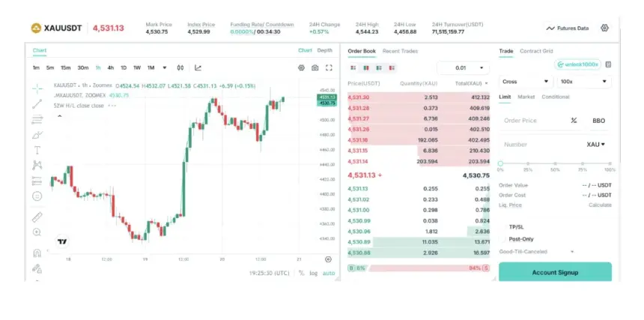644x320 pixels.
Task: Open the Fibonacci retracement tools
Action: coord(37,120)
